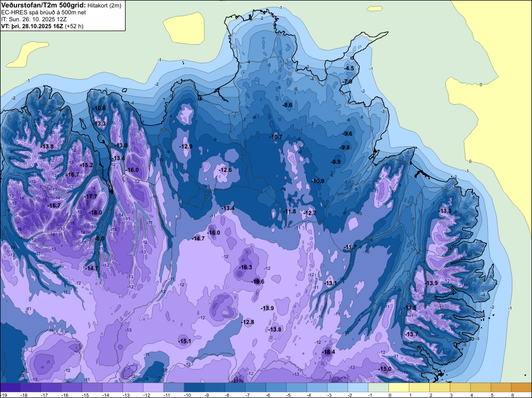Click the orange legend swatch between 5 and 6
This screenshot has width=532, height=398.
click(x=501, y=387)
